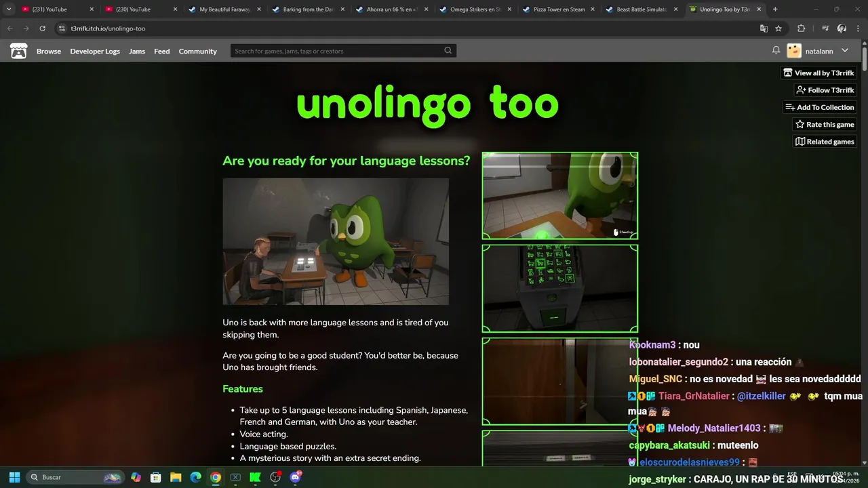Open the itch.io logo home link

pos(19,51)
